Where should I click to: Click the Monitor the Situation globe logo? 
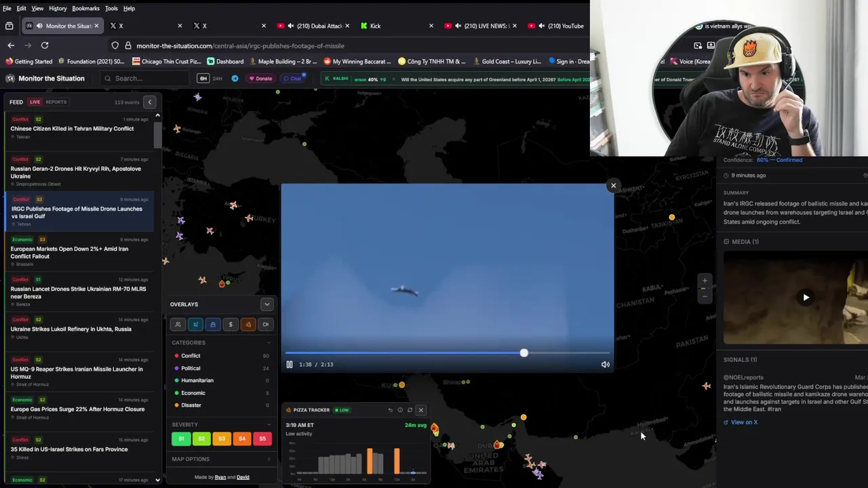pyautogui.click(x=10, y=79)
